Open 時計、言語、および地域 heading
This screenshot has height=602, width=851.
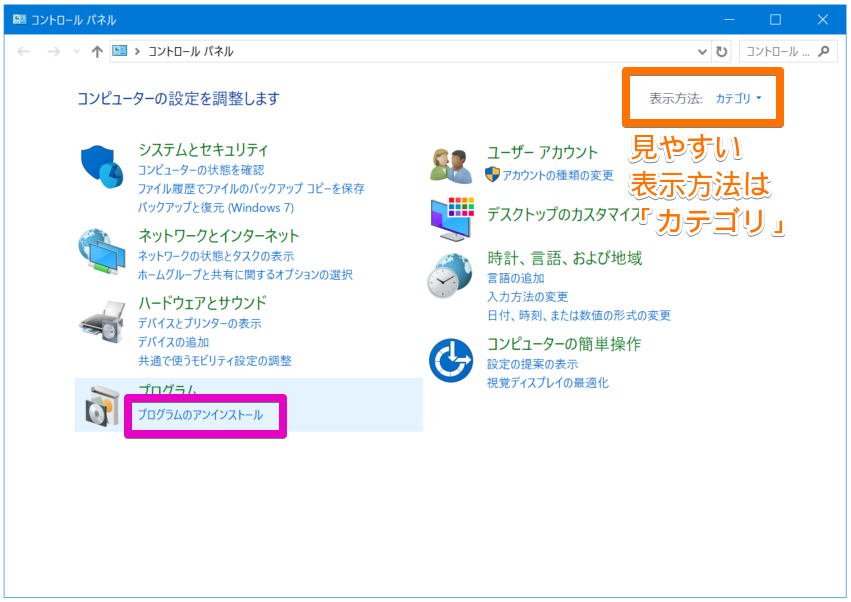click(564, 258)
